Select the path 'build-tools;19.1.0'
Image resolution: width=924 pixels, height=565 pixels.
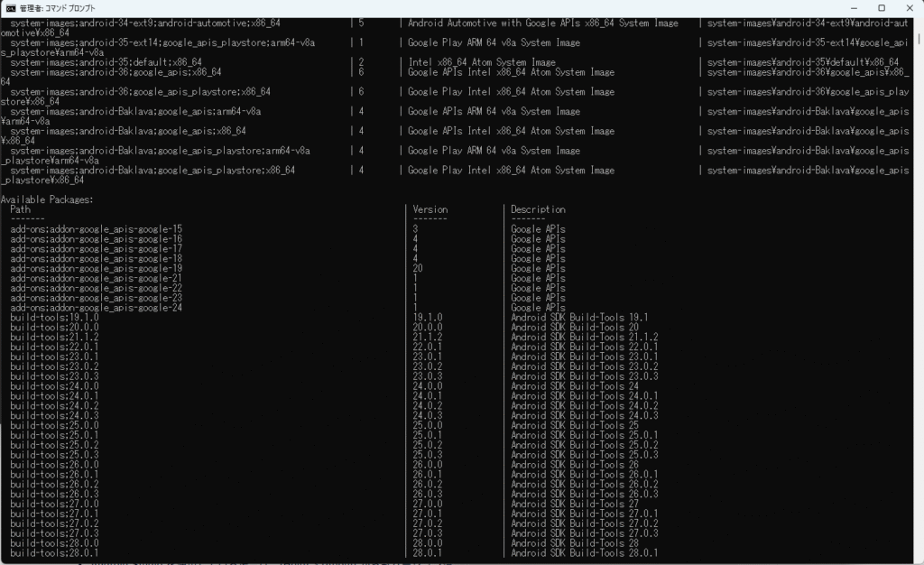coord(54,318)
